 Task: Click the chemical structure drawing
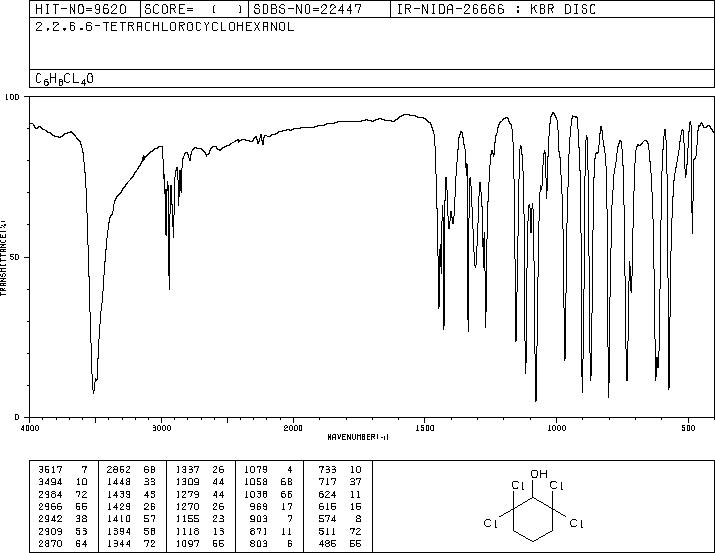[x=534, y=505]
